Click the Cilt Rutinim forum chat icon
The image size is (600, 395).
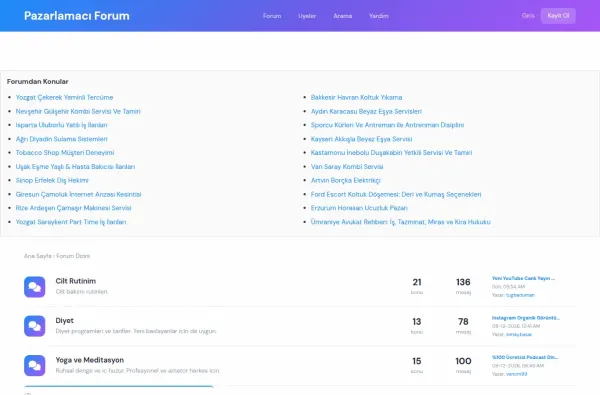pyautogui.click(x=34, y=287)
